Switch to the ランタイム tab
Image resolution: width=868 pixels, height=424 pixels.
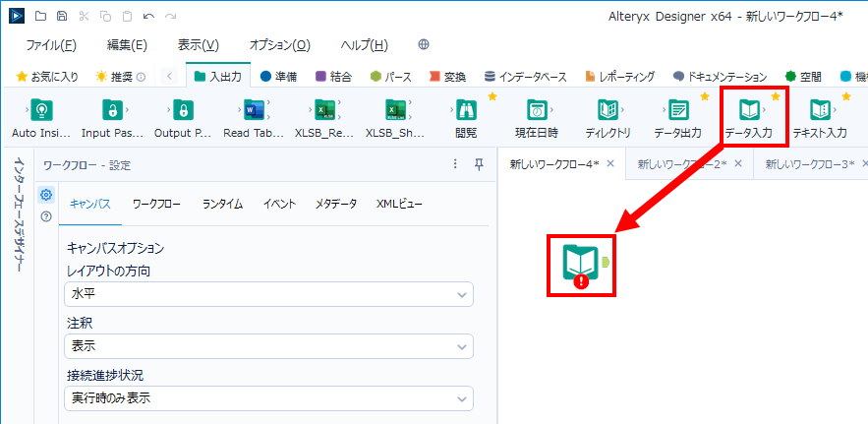pos(223,204)
